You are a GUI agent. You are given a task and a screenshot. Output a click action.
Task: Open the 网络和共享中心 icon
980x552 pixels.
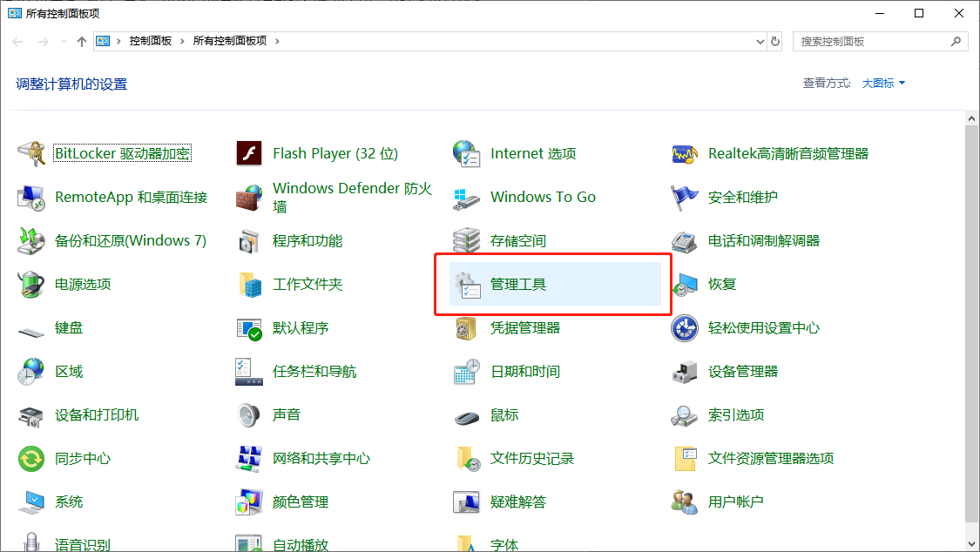[x=249, y=459]
